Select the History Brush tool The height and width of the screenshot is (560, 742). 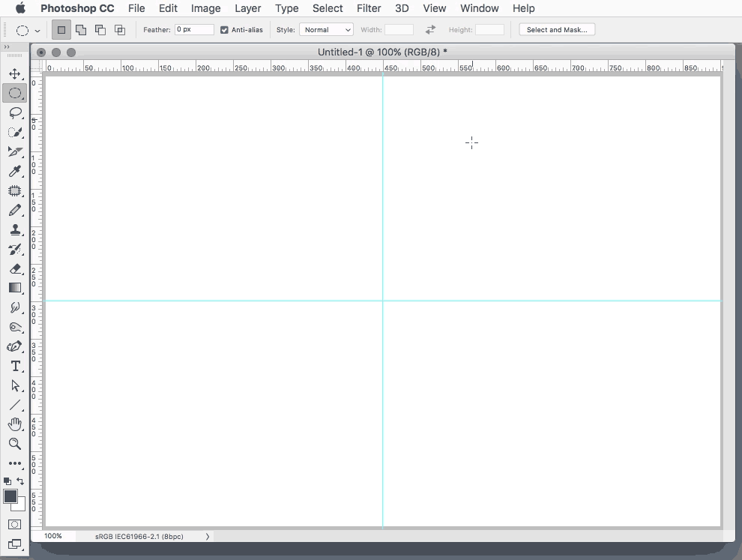15,249
